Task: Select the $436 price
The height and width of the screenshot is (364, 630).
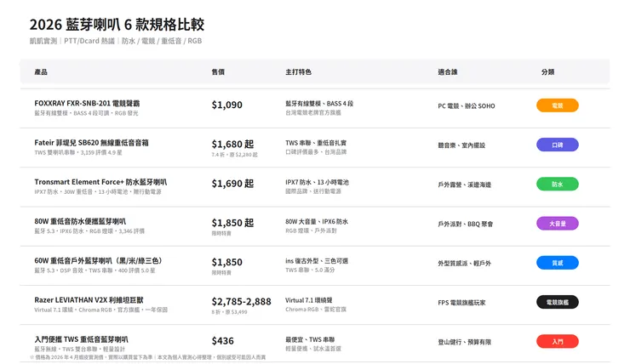Action: click(222, 341)
